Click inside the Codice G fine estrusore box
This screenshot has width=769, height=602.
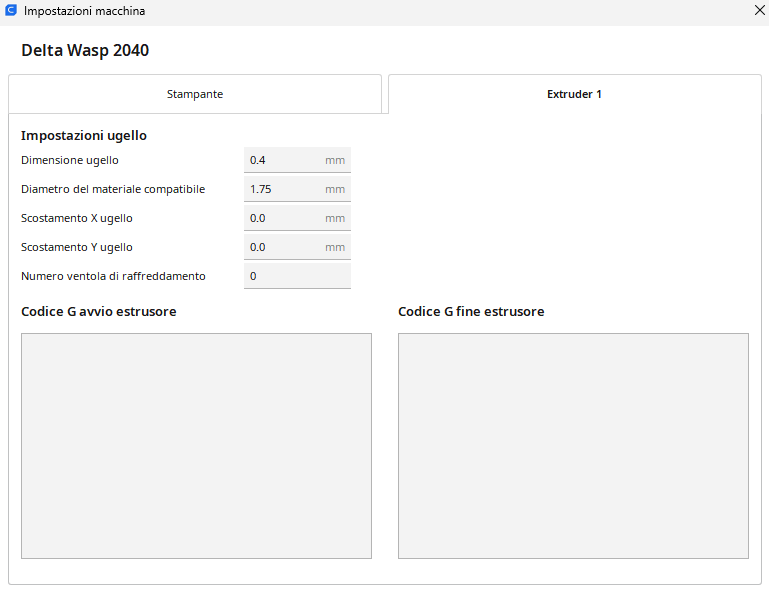pos(573,446)
